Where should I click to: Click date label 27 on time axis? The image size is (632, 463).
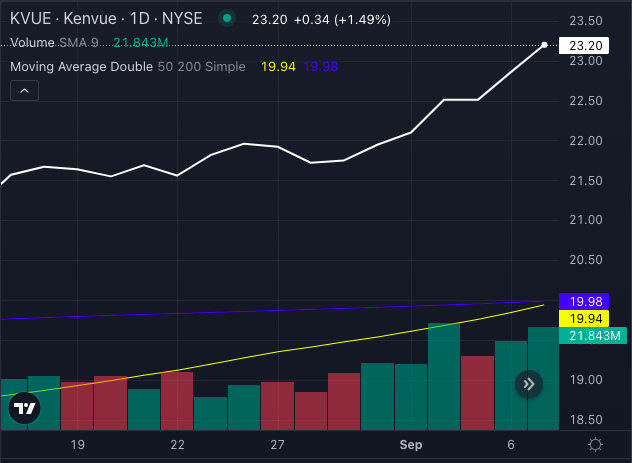[277, 444]
